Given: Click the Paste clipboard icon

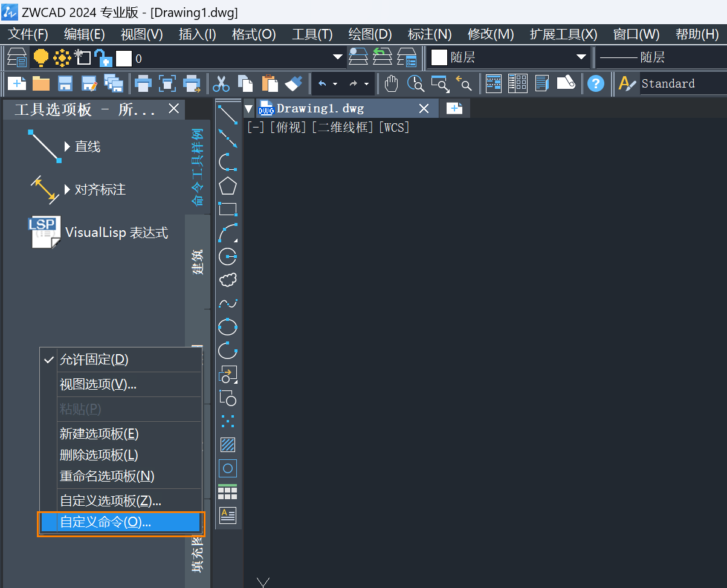Looking at the screenshot, I should coord(270,83).
